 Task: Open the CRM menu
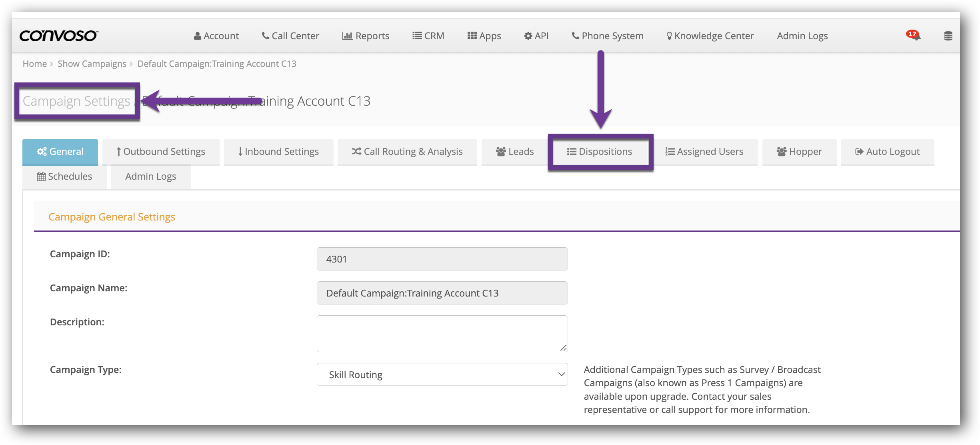tap(428, 36)
